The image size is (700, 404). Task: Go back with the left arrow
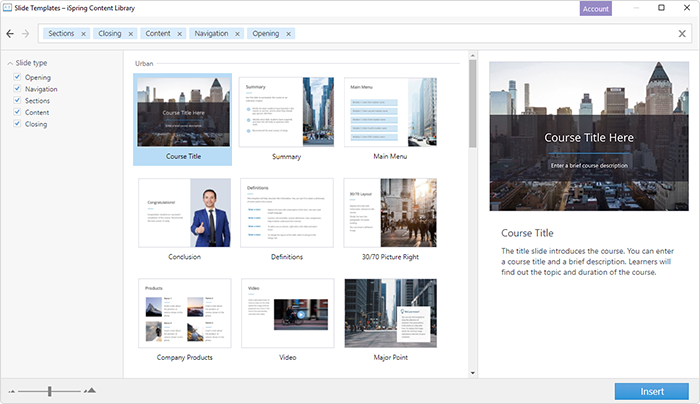point(10,33)
